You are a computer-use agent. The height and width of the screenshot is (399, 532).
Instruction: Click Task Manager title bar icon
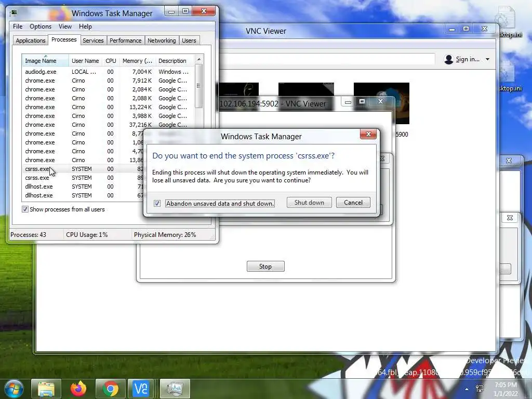pos(14,13)
